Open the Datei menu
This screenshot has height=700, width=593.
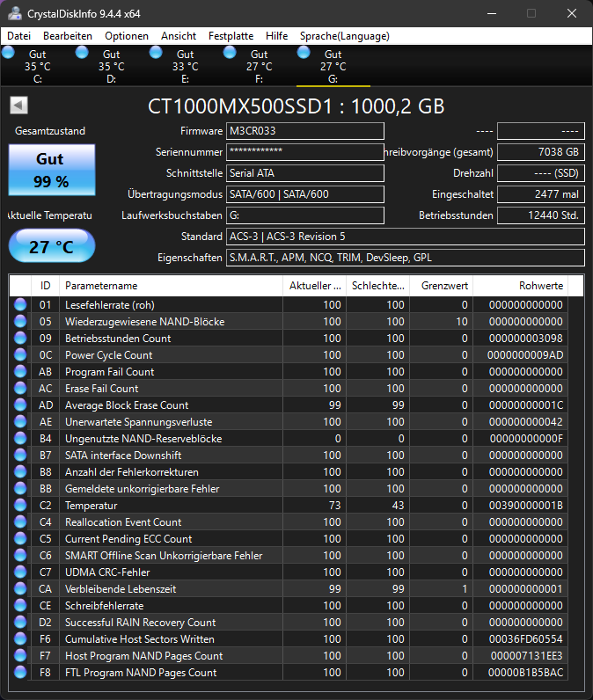point(18,36)
